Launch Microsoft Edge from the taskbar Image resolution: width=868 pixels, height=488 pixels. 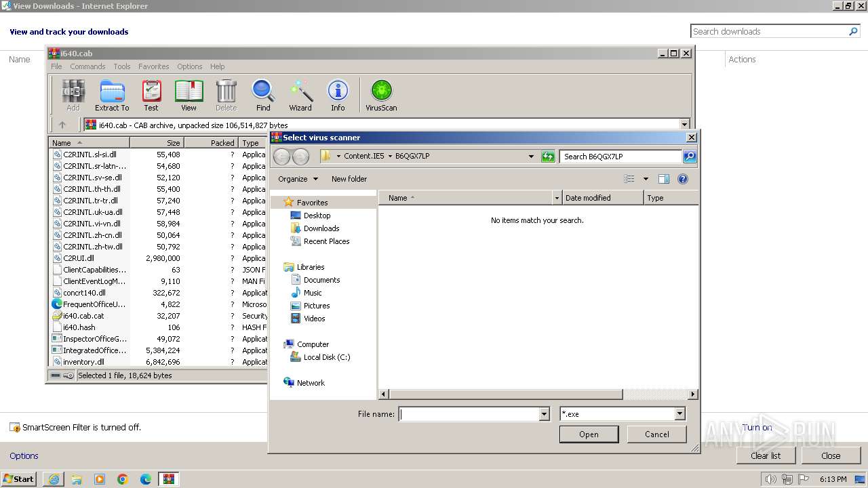point(146,479)
